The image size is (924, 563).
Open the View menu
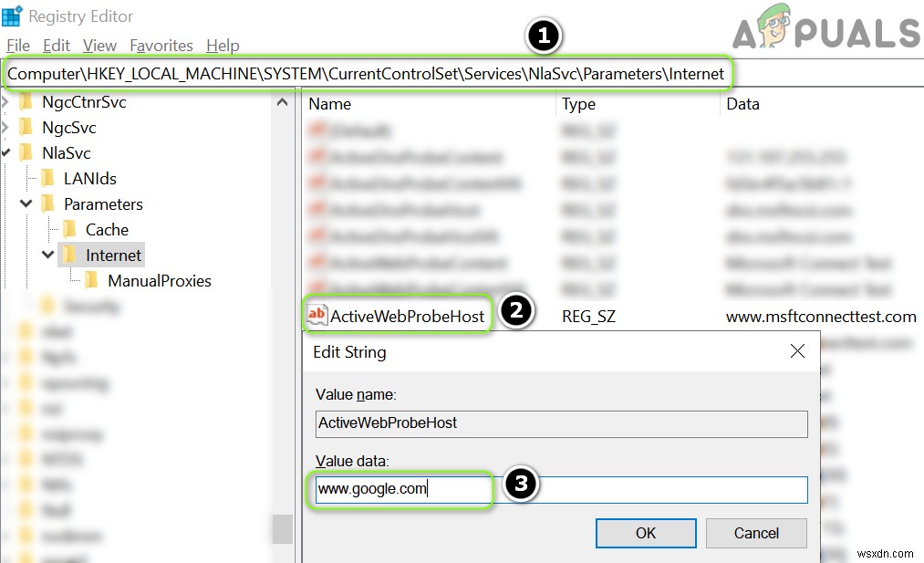pos(99,46)
